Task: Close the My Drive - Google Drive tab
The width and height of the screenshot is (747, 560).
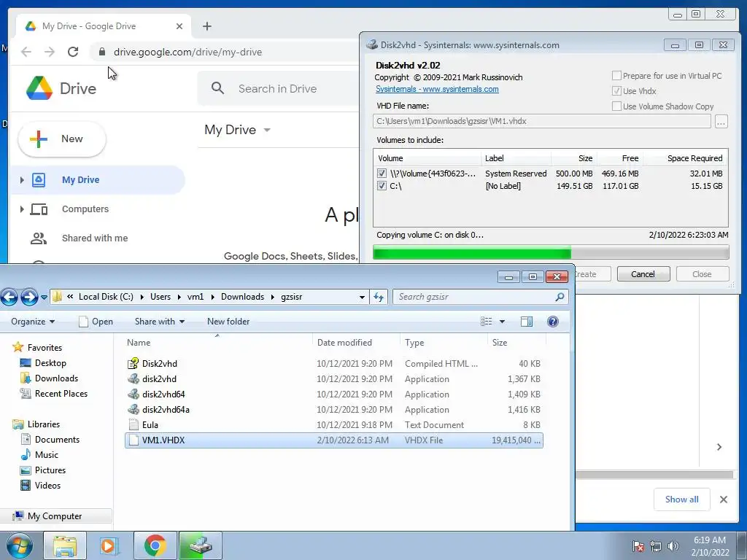Action: tap(179, 26)
